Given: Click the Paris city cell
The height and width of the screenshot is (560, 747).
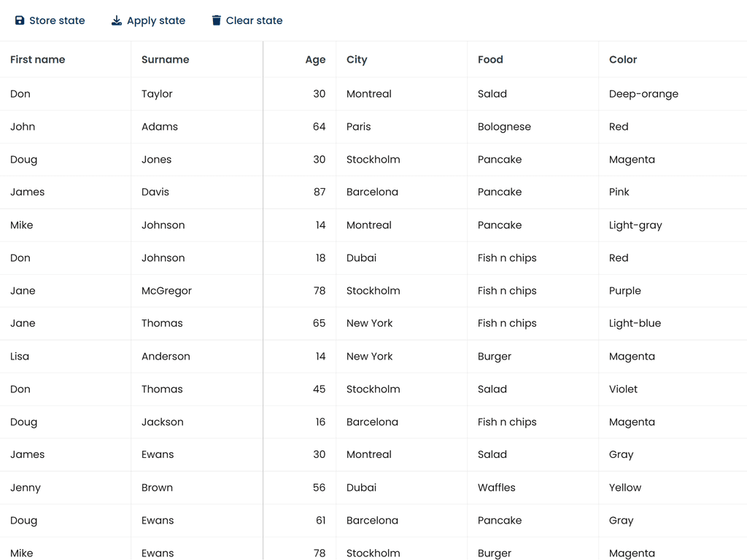Looking at the screenshot, I should click(358, 127).
